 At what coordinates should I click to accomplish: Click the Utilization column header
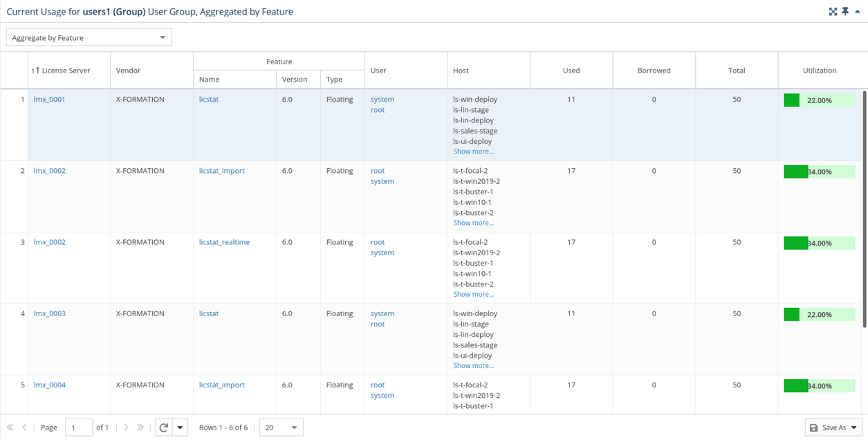tap(820, 71)
